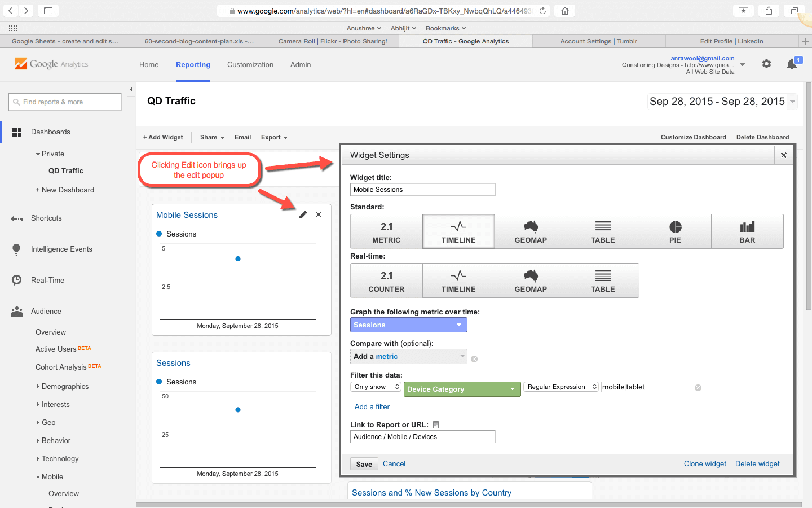Choose the standard Timeline widget type
Viewport: 812px width, 508px height.
click(x=458, y=231)
